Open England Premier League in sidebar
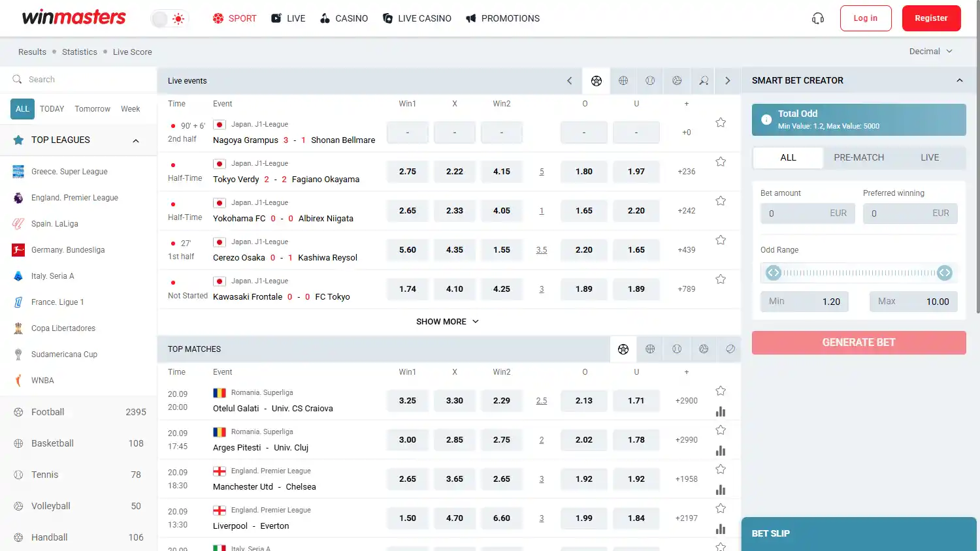This screenshot has height=551, width=980. pyautogui.click(x=78, y=198)
